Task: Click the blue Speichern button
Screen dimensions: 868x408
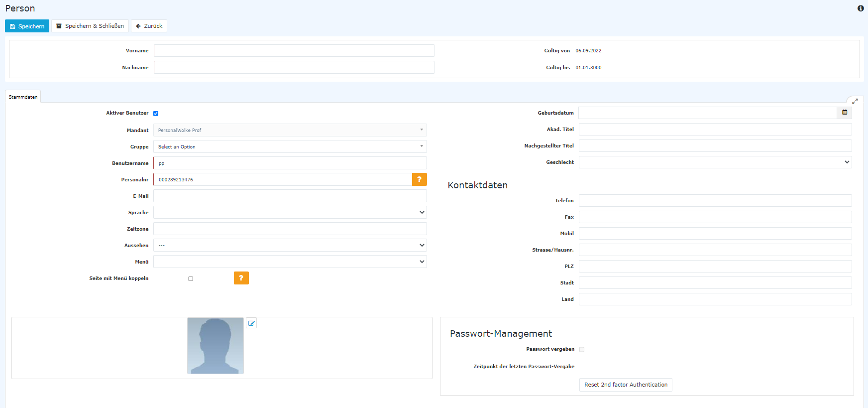Action: [x=27, y=26]
